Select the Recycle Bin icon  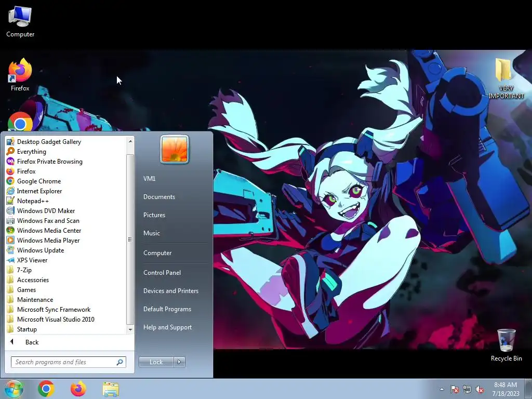click(x=506, y=345)
